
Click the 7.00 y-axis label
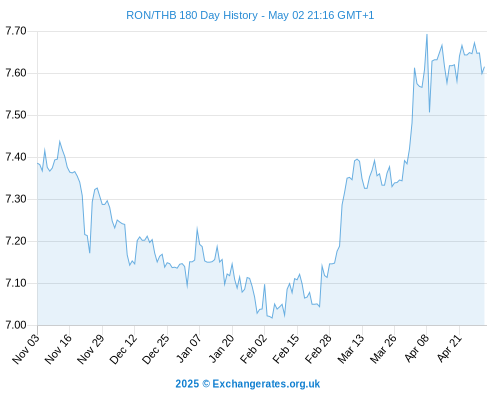[16, 325]
